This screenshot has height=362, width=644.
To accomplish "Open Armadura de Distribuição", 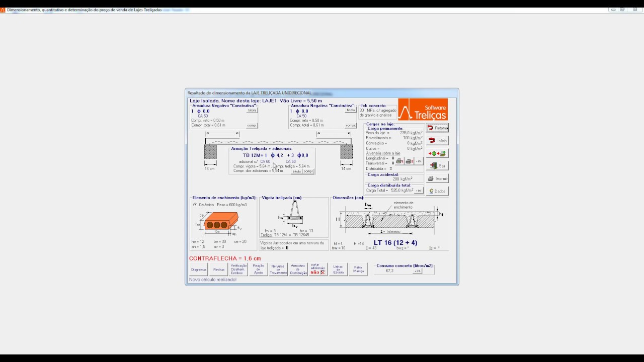I will point(298,269).
